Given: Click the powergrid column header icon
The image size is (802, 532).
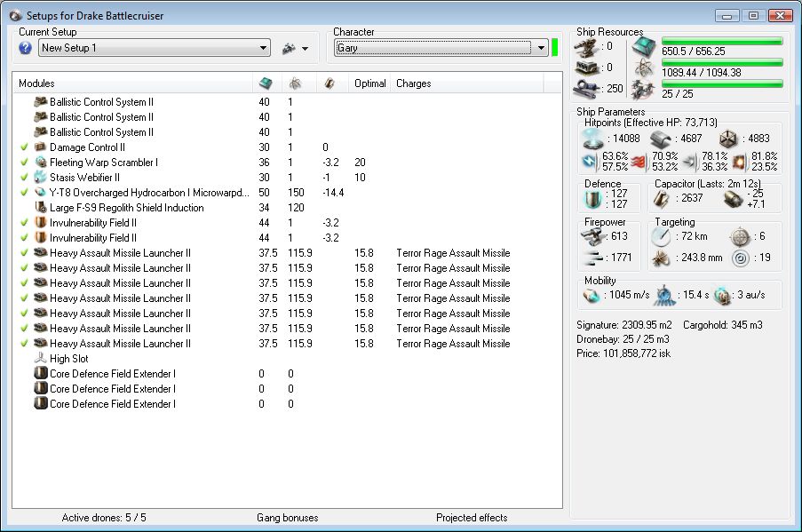Looking at the screenshot, I should [x=295, y=83].
